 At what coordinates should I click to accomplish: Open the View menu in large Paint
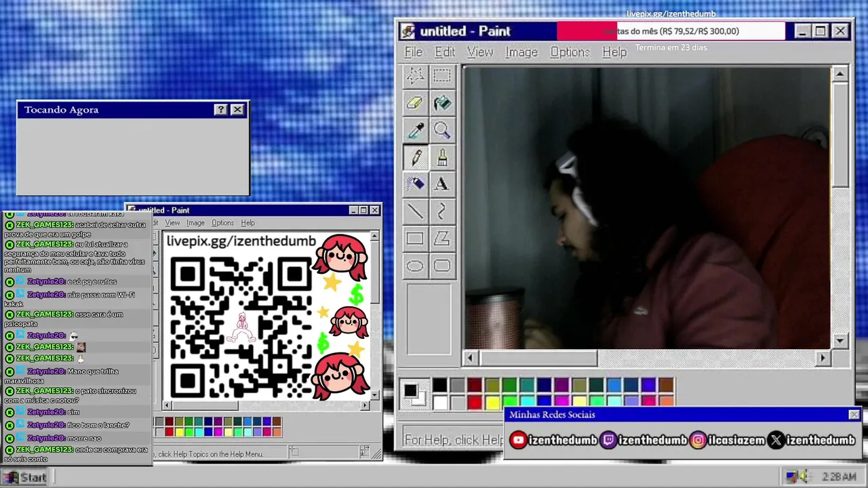tap(480, 52)
